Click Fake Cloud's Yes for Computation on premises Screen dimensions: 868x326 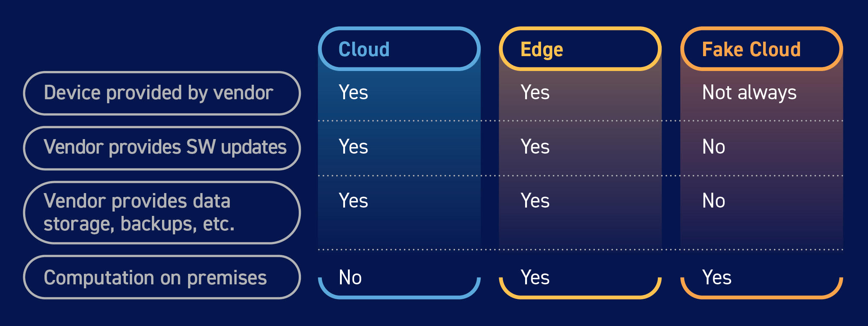point(716,277)
